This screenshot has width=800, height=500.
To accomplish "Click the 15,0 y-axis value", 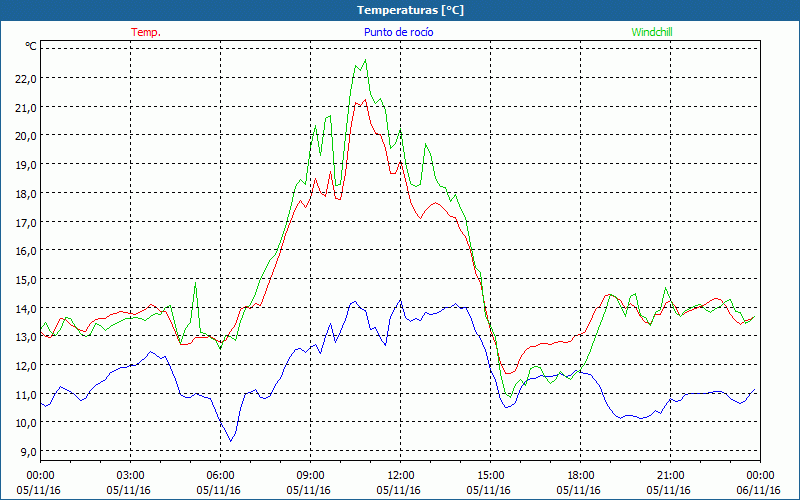I will (27, 280).
